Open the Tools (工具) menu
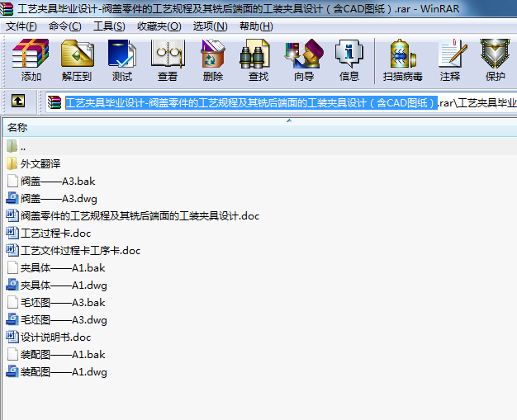Screen dimensions: 517x420 109,26
